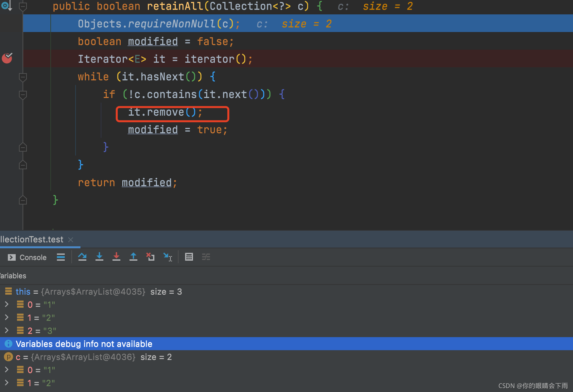Click the 'Variables debug info not available' row
573x392 pixels.
pyautogui.click(x=286, y=344)
